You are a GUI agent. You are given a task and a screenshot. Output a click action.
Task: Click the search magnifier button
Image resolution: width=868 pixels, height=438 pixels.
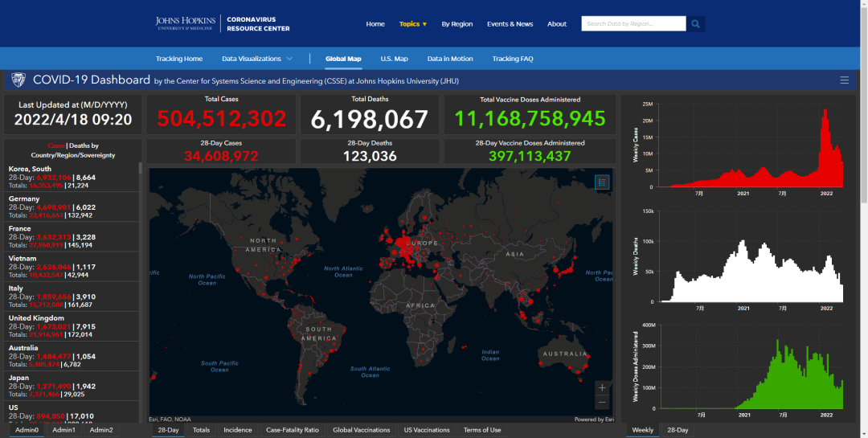(x=695, y=24)
